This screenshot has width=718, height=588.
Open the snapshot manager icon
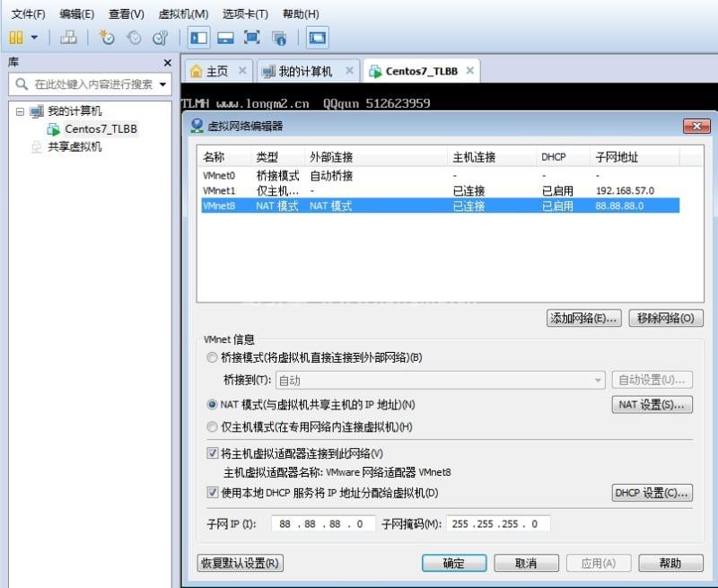click(x=160, y=38)
